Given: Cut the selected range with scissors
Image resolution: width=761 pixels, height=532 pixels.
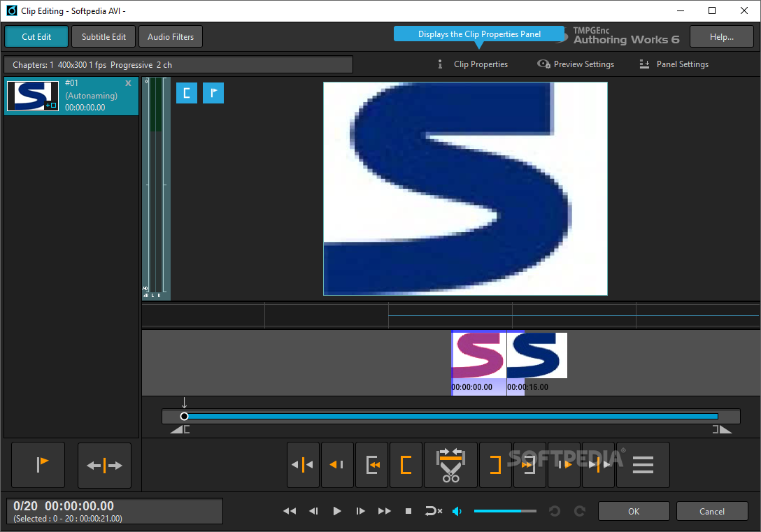Looking at the screenshot, I should point(451,465).
